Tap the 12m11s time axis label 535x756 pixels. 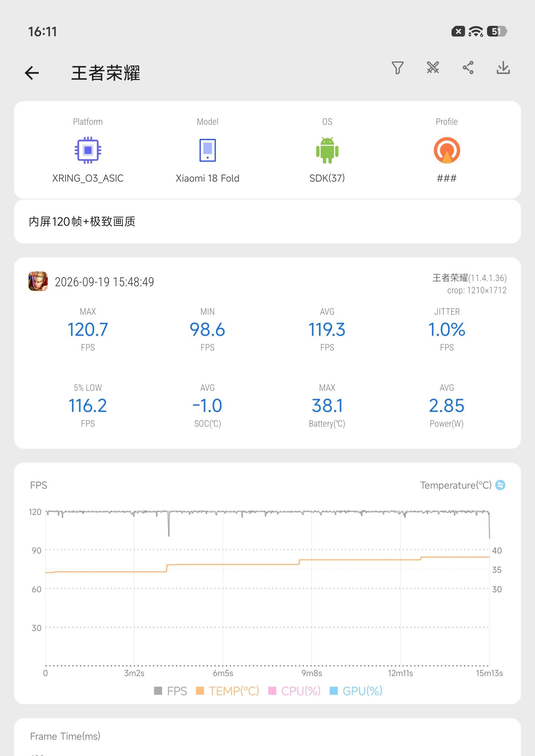coord(401,673)
